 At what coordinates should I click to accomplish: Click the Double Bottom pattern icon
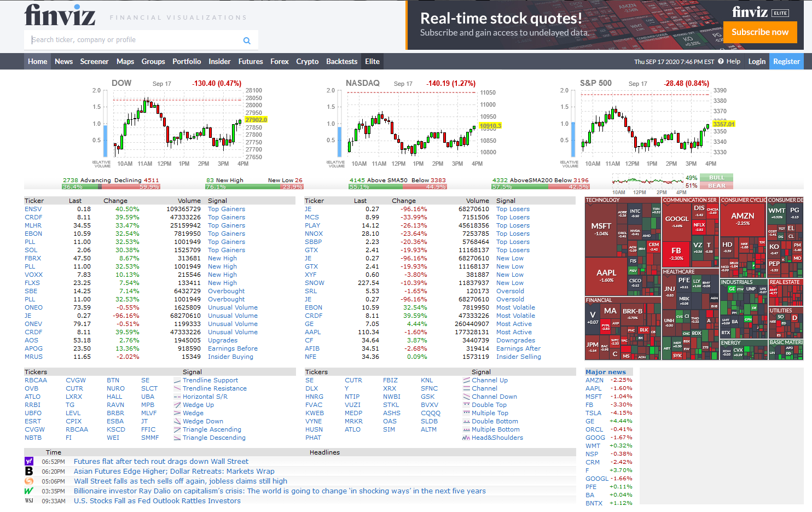coord(467,422)
